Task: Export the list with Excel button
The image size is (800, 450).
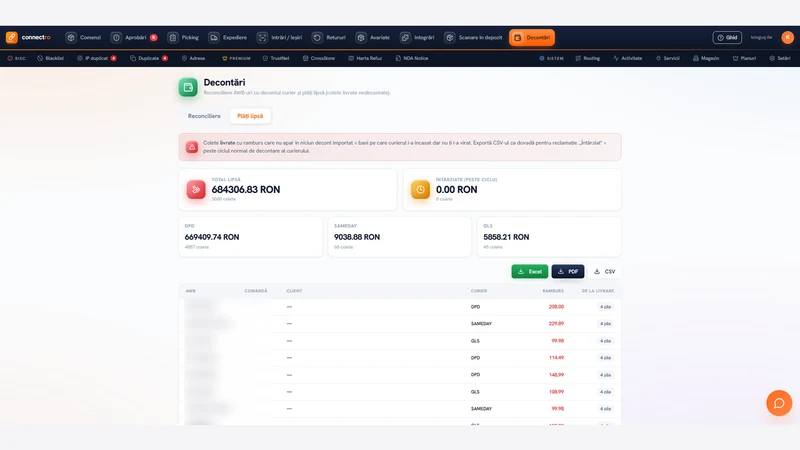Action: [530, 271]
